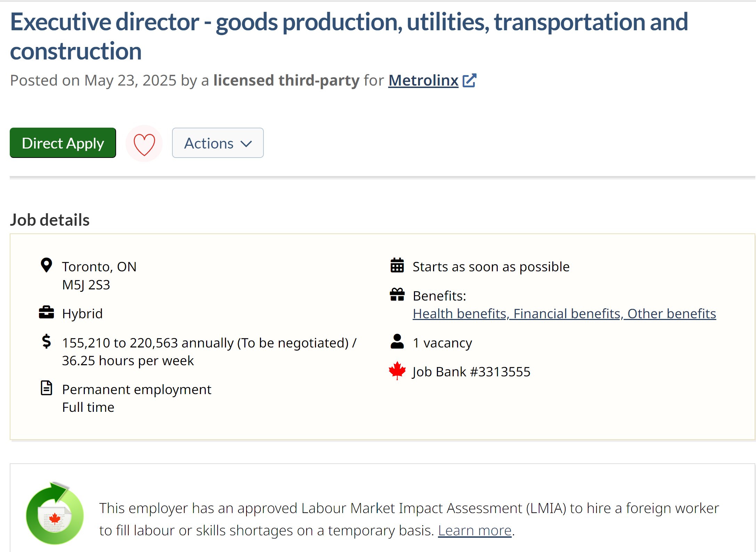Click the briefcase icon next to Hybrid

pos(46,312)
